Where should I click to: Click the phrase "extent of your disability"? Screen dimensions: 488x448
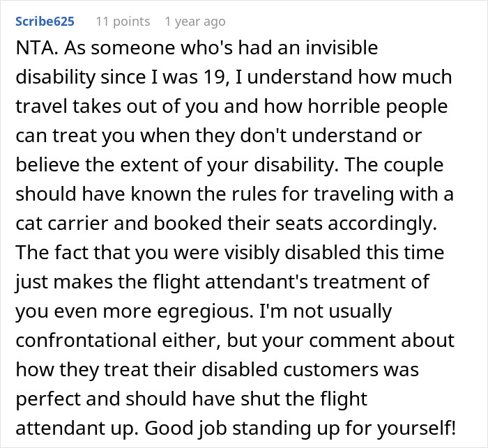click(229, 165)
